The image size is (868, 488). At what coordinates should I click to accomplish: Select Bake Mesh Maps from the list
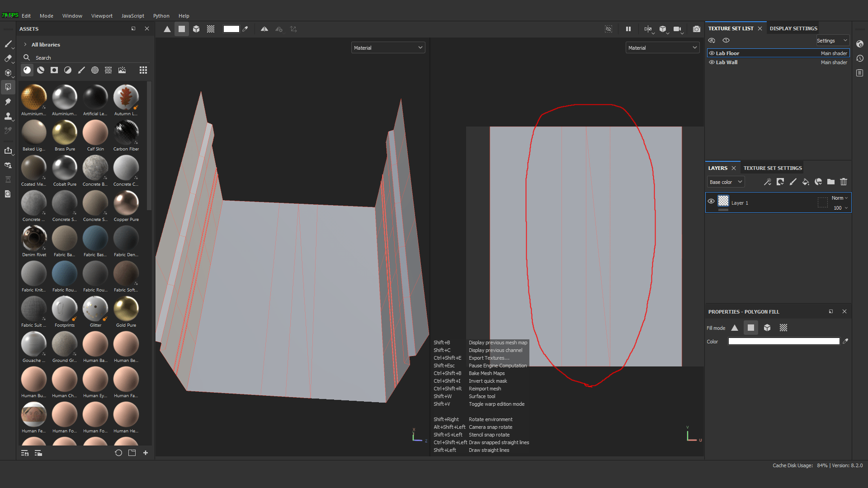point(486,373)
